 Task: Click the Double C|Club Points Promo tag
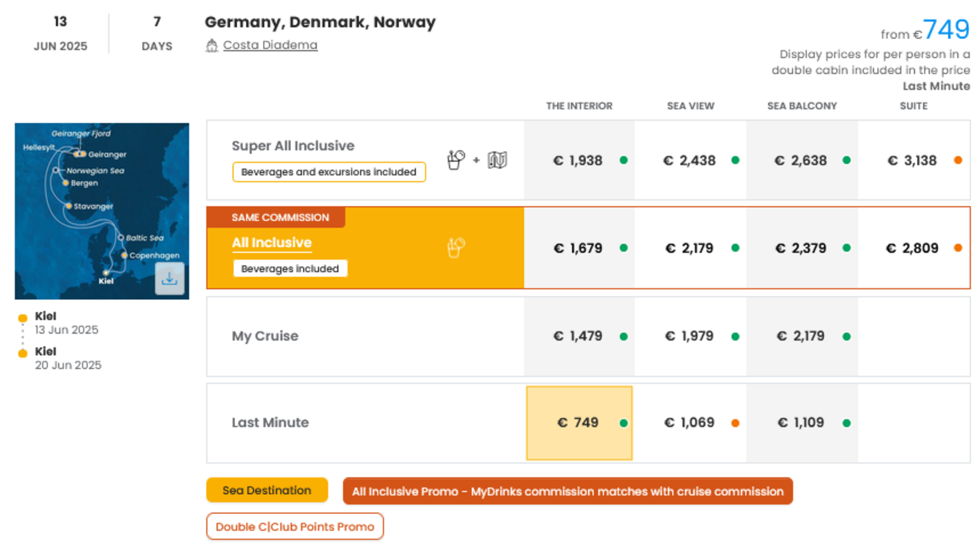(x=295, y=527)
